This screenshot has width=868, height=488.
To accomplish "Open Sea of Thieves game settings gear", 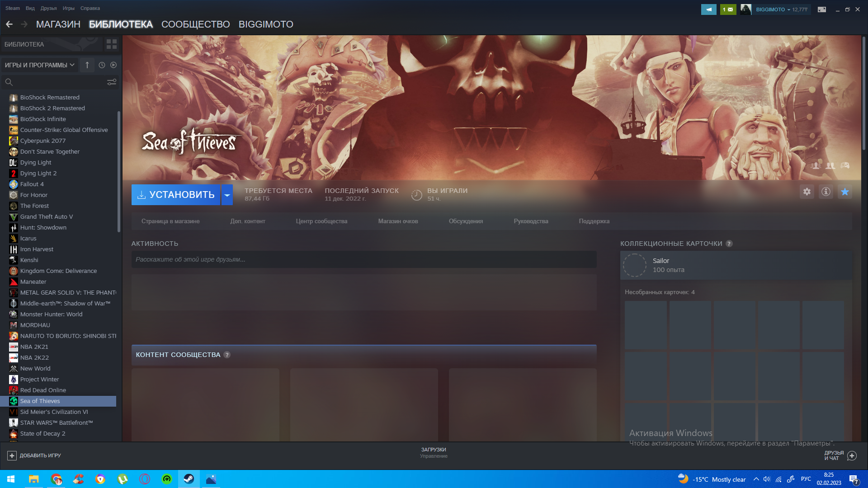I will [x=807, y=192].
